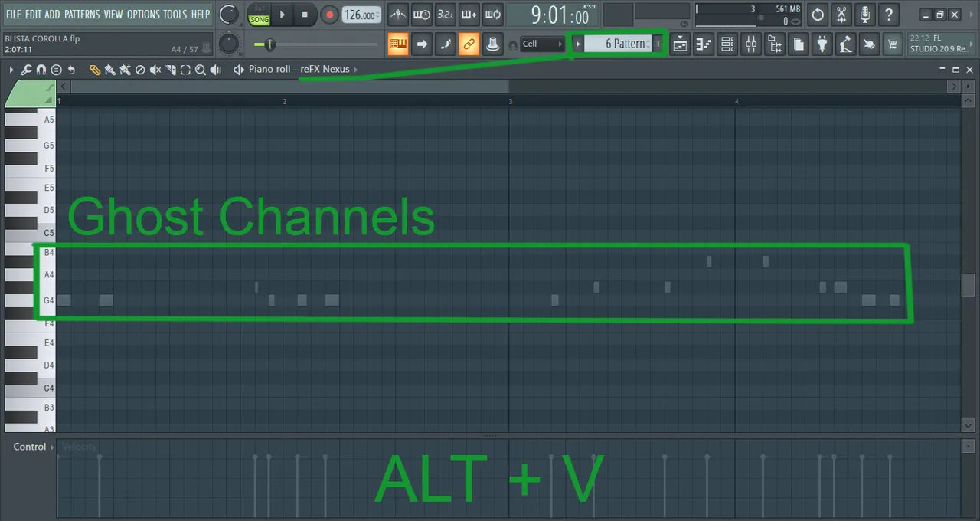Image resolution: width=980 pixels, height=521 pixels.
Task: Expand arrow after reFX Nexus title
Action: click(x=356, y=70)
